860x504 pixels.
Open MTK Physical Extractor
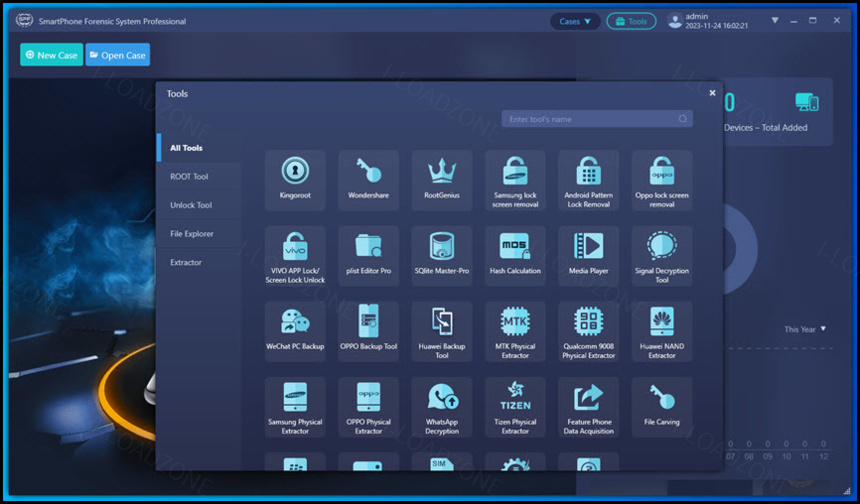pyautogui.click(x=515, y=331)
